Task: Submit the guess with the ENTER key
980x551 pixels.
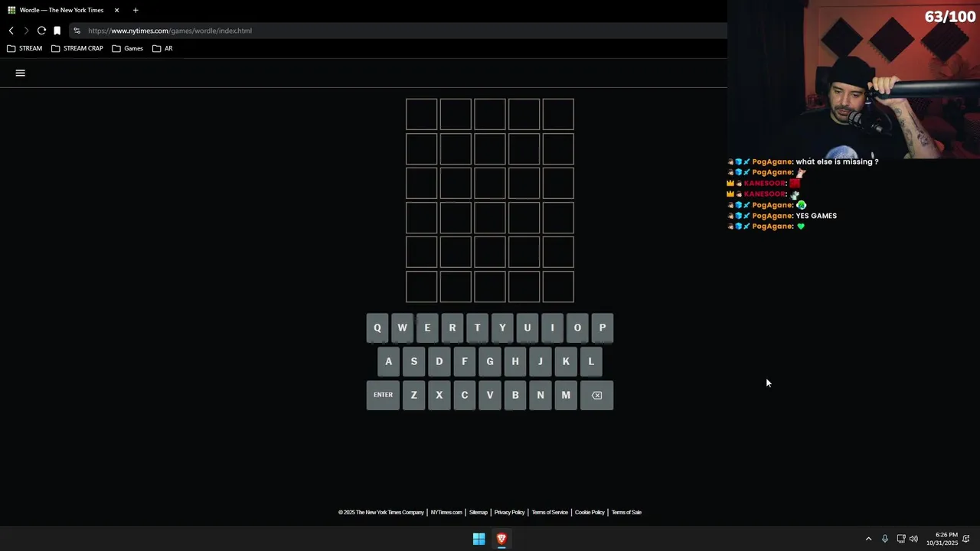Action: [383, 395]
